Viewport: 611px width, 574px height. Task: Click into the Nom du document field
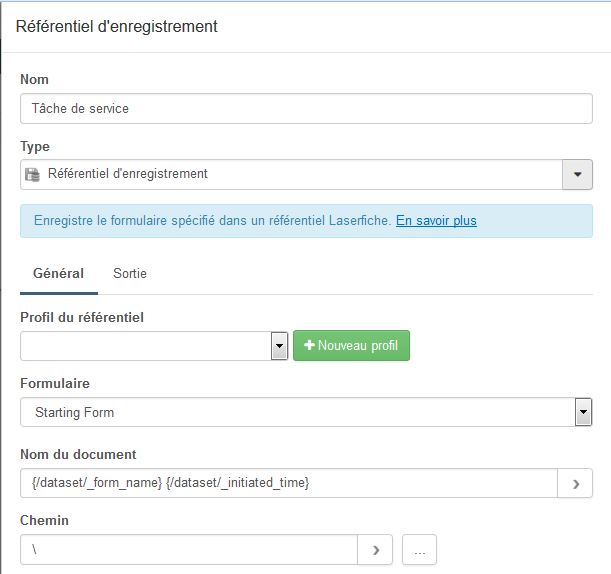(x=288, y=484)
